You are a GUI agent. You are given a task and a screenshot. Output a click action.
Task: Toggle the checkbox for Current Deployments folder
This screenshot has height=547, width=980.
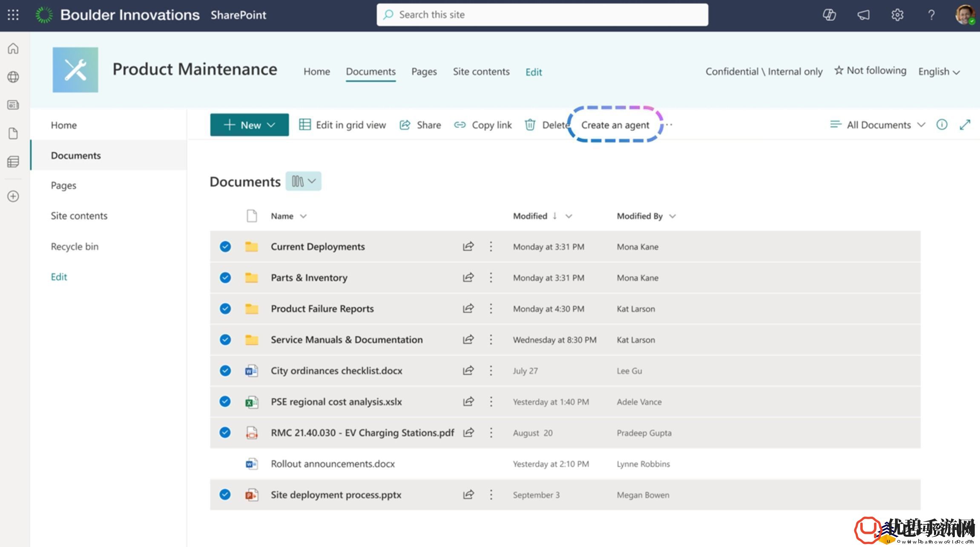[225, 246]
